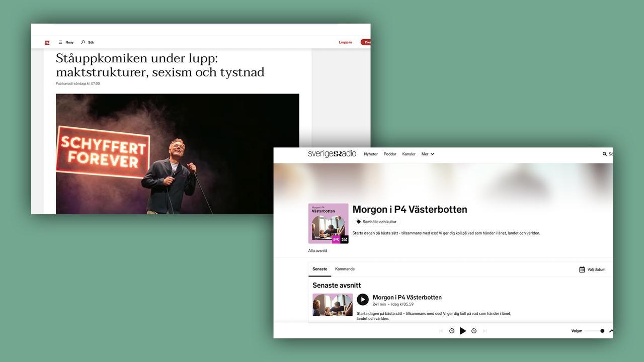Click the episode thumbnail image
The image size is (644, 362).
coord(333,305)
